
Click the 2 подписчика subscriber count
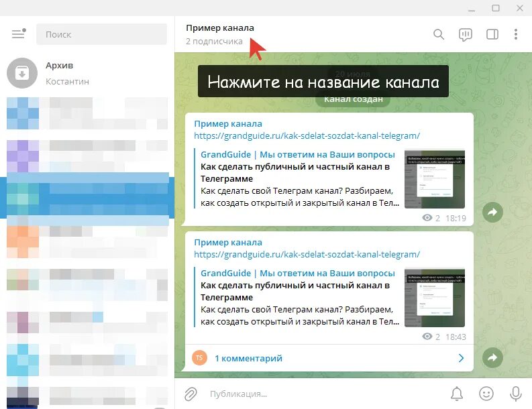click(x=214, y=42)
